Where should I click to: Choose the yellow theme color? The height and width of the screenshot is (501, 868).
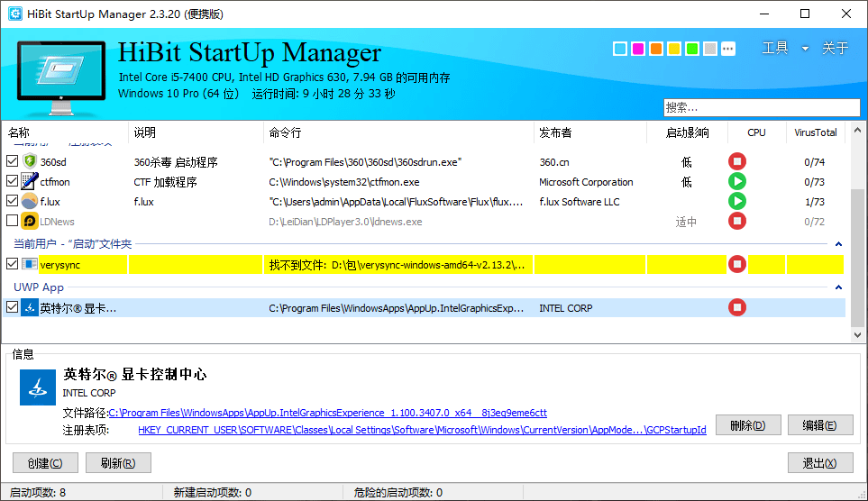coord(673,50)
